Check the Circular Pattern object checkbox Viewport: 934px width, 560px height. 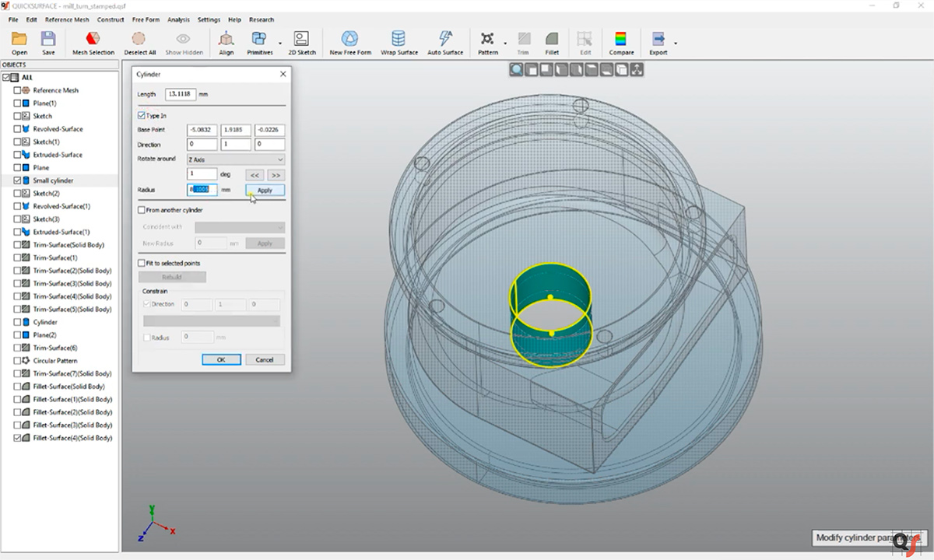17,361
